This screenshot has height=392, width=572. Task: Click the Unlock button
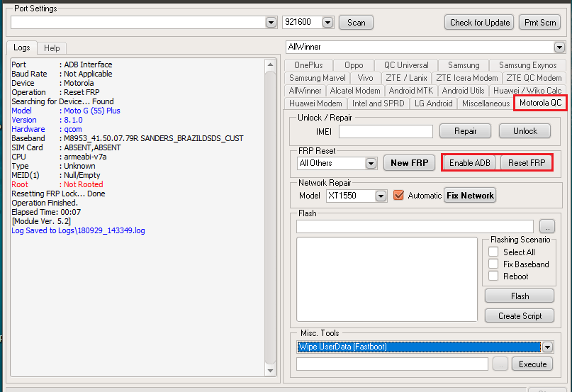point(525,131)
